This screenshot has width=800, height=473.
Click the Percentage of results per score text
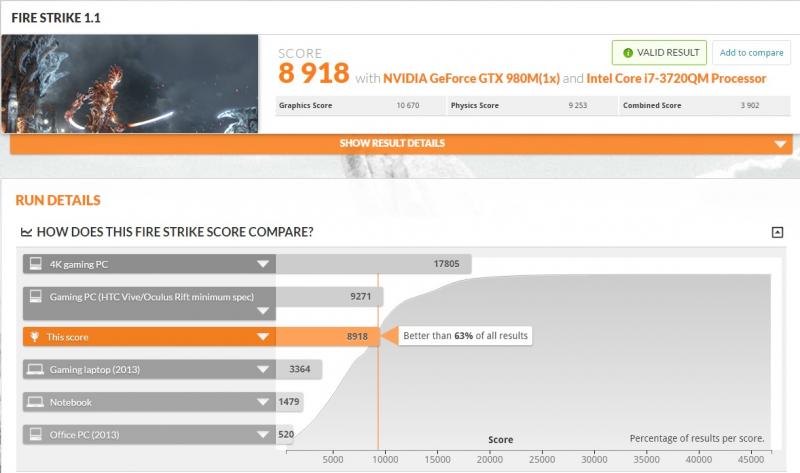[x=697, y=438]
